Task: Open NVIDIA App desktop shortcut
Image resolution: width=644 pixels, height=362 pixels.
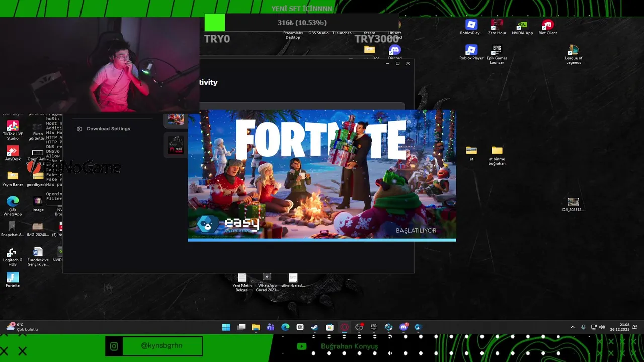Action: (522, 27)
